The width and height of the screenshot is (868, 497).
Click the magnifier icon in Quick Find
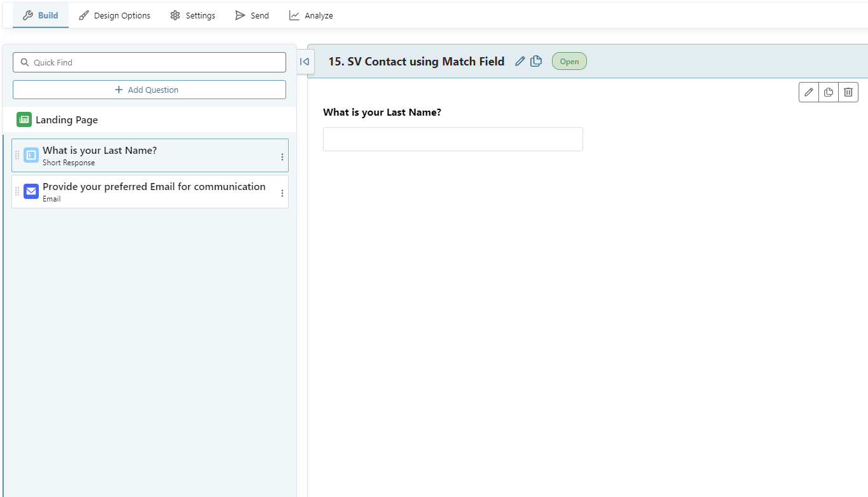pos(25,62)
